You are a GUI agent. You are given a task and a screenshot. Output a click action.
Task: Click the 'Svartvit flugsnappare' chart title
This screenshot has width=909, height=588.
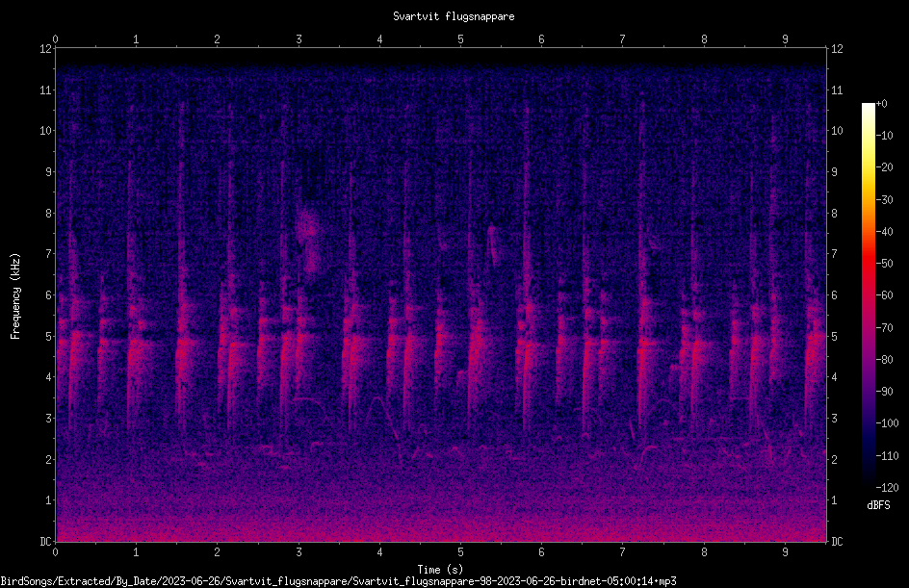(x=454, y=16)
